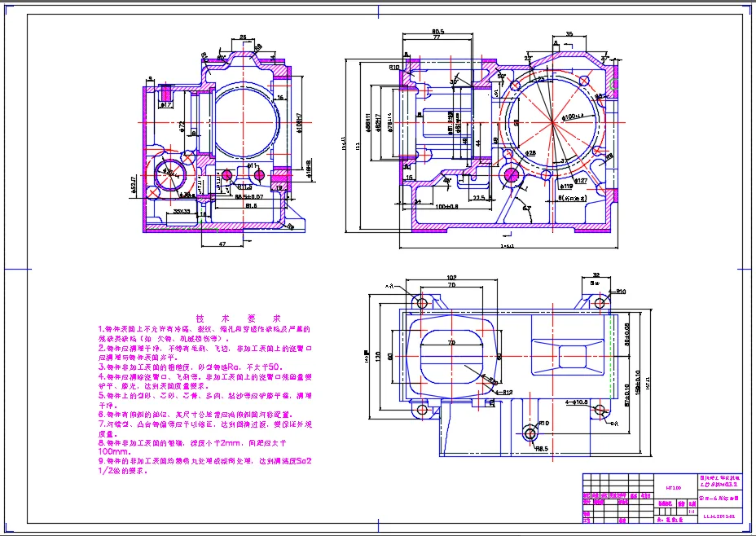Click the 4-R12 fillet label

[x=504, y=393]
